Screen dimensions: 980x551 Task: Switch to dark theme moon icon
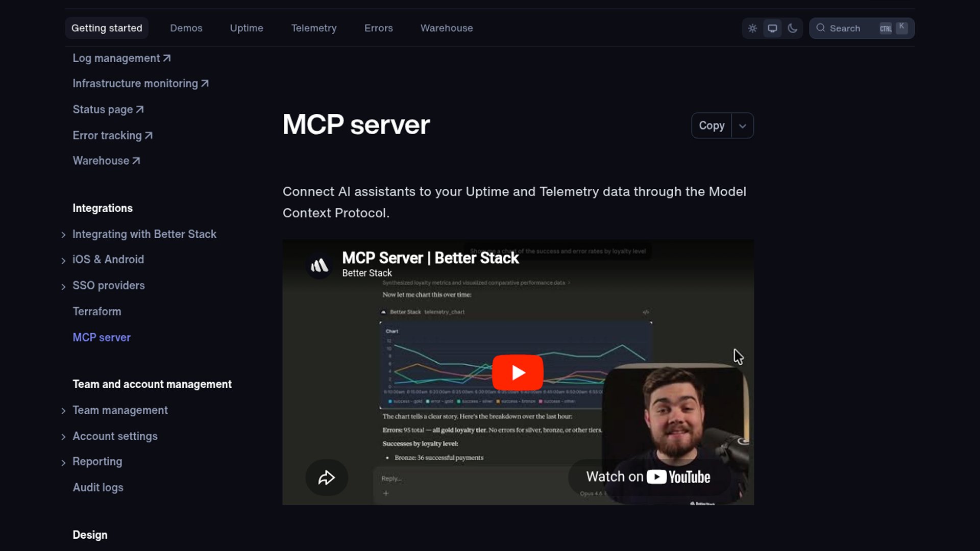792,29
